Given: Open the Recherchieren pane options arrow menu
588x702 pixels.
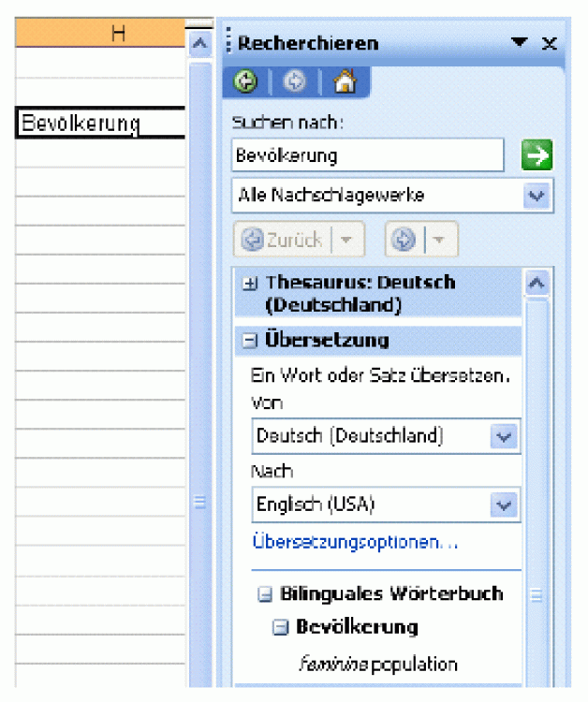Looking at the screenshot, I should [x=520, y=43].
